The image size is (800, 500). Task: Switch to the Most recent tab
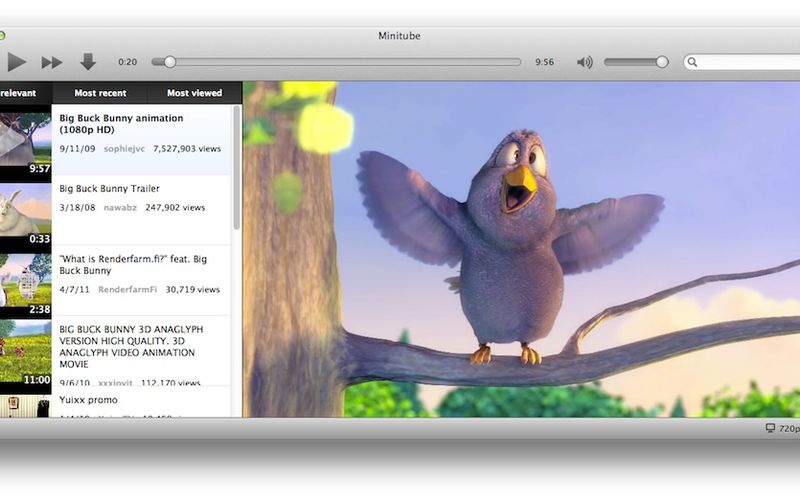click(100, 93)
